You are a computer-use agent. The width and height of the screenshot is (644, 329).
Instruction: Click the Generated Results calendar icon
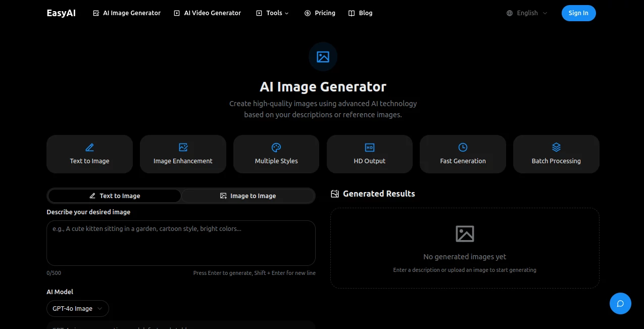[x=334, y=194]
